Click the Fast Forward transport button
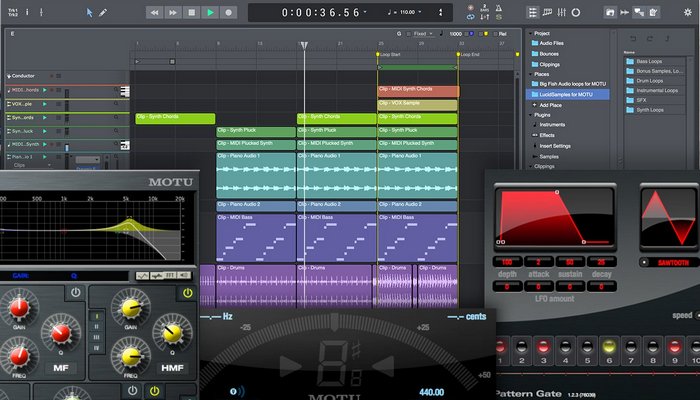The width and height of the screenshot is (700, 400). [x=172, y=13]
